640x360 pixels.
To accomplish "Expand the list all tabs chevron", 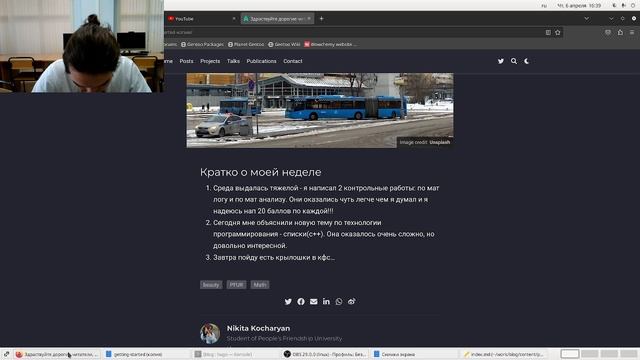I will tap(587, 19).
